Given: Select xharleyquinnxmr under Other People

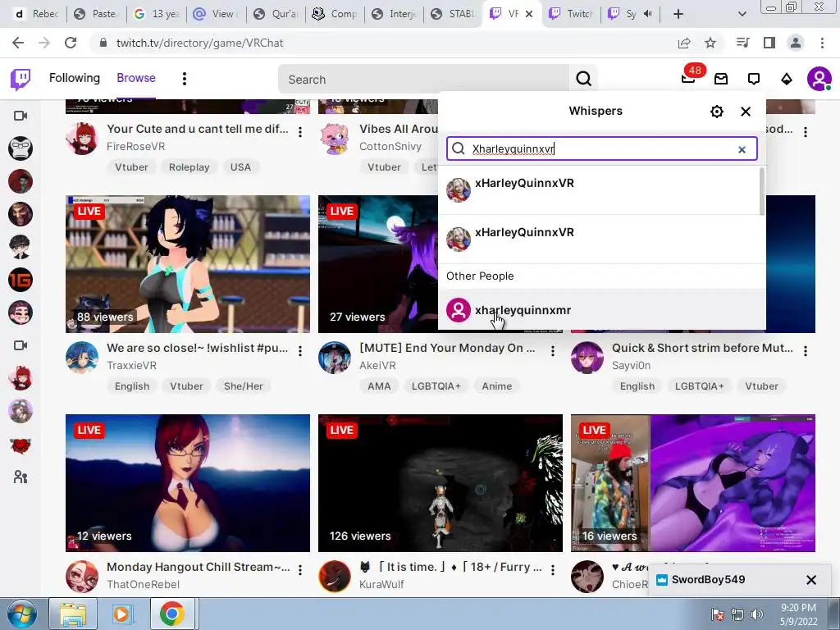Looking at the screenshot, I should [x=601, y=310].
